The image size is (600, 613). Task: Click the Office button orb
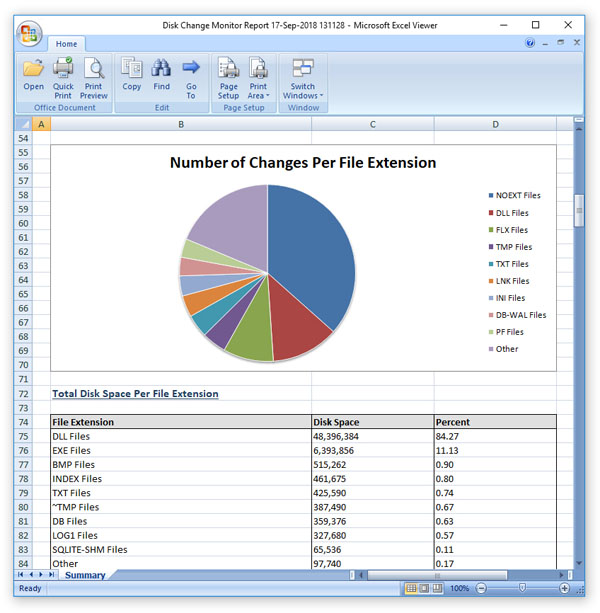coord(29,34)
